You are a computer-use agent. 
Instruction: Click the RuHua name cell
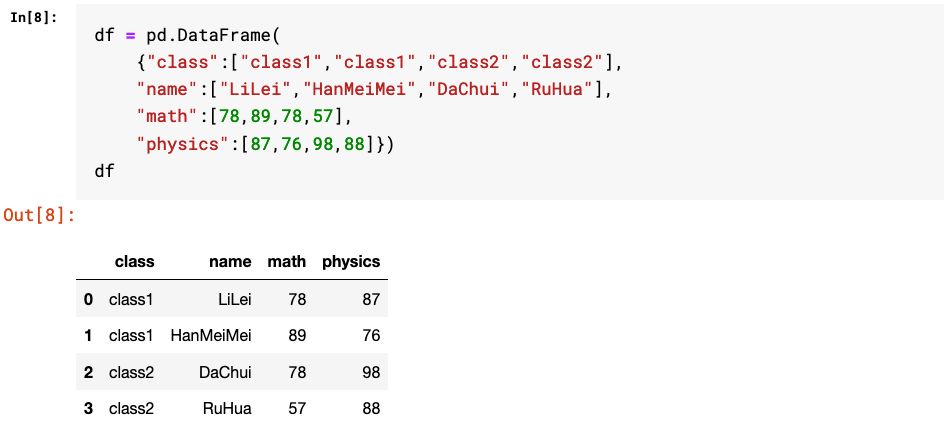coord(227,409)
